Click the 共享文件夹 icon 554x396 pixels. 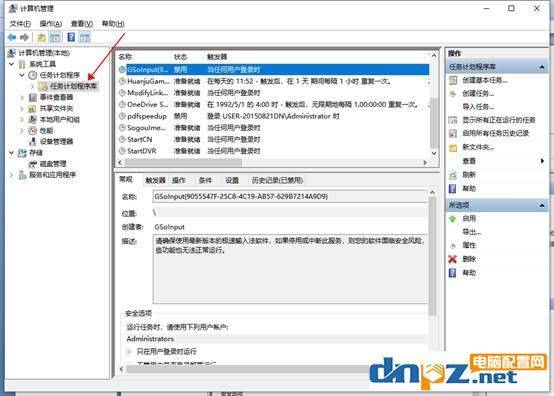pyautogui.click(x=33, y=108)
